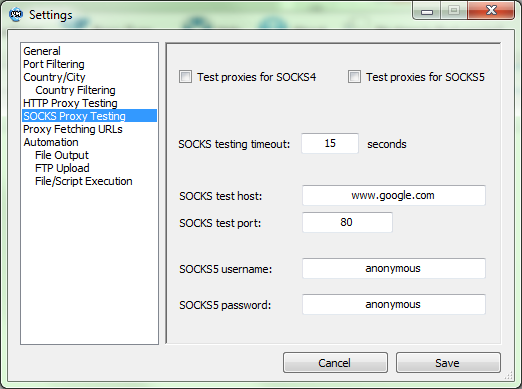
Task: Open File Output settings
Action: [x=62, y=155]
